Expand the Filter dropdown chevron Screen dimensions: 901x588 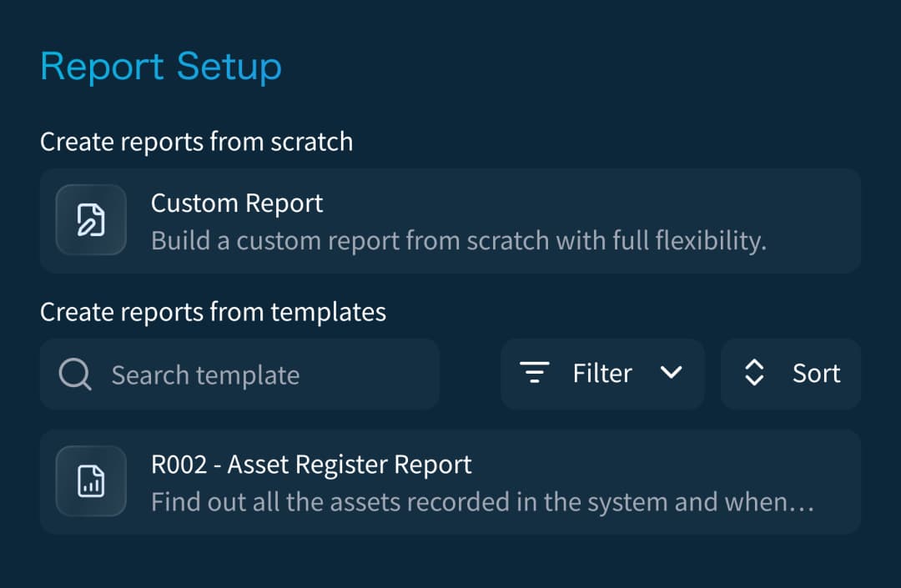point(672,373)
